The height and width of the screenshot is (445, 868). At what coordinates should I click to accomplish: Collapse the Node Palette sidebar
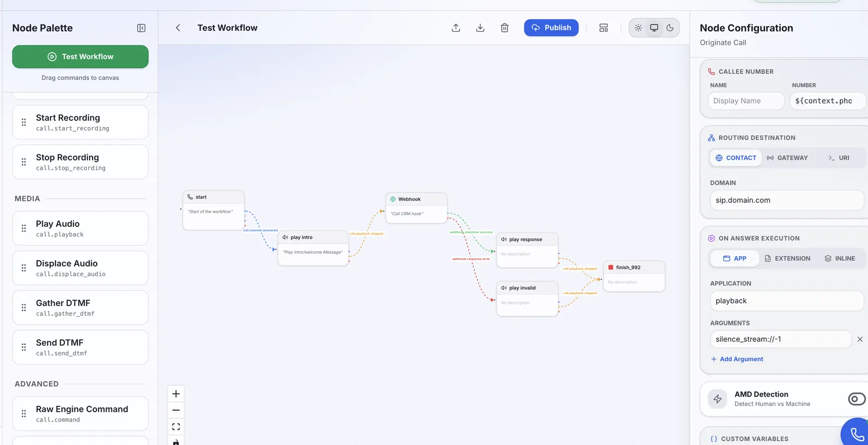[141, 28]
